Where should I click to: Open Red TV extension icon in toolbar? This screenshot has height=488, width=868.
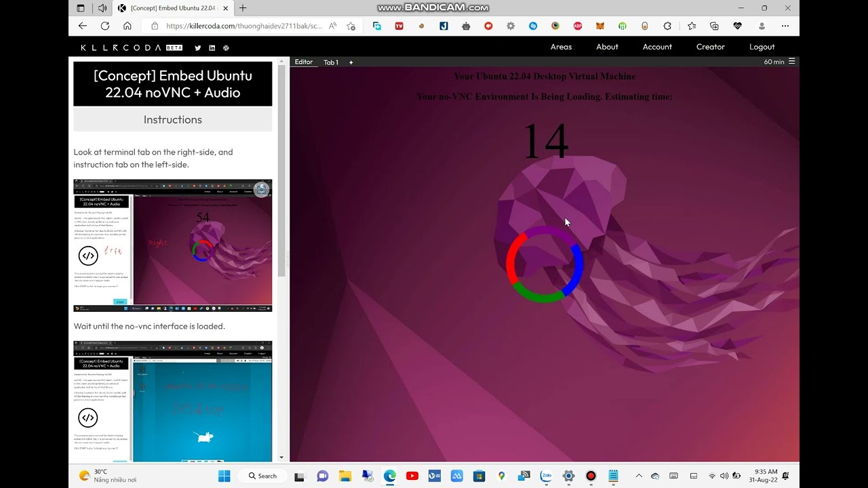(x=399, y=26)
